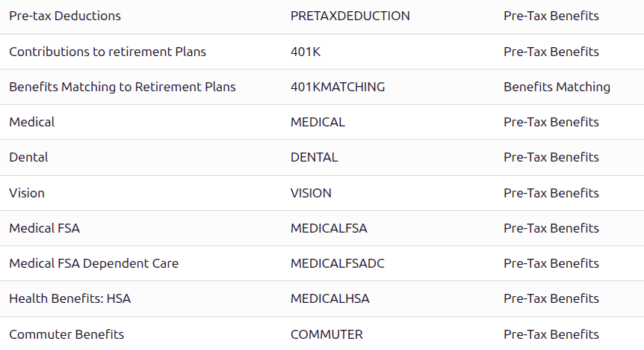
Task: Click the MEDICALFSA code cell
Action: coord(329,228)
